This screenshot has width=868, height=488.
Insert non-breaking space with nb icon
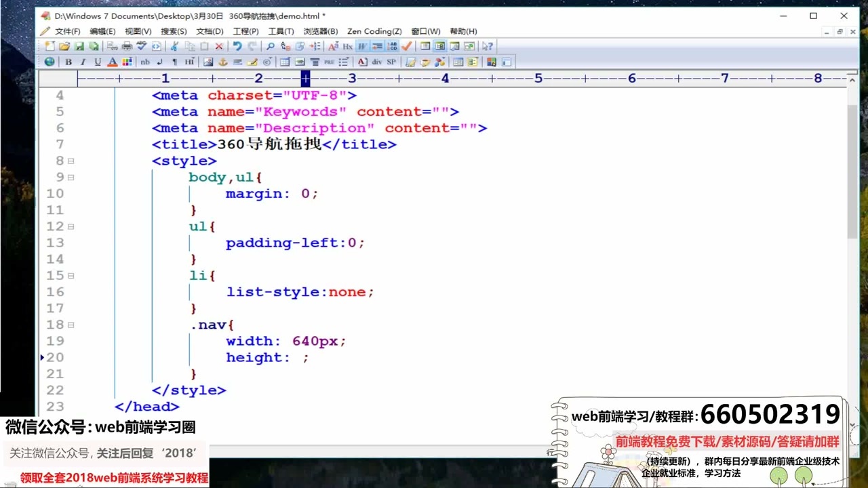click(145, 62)
